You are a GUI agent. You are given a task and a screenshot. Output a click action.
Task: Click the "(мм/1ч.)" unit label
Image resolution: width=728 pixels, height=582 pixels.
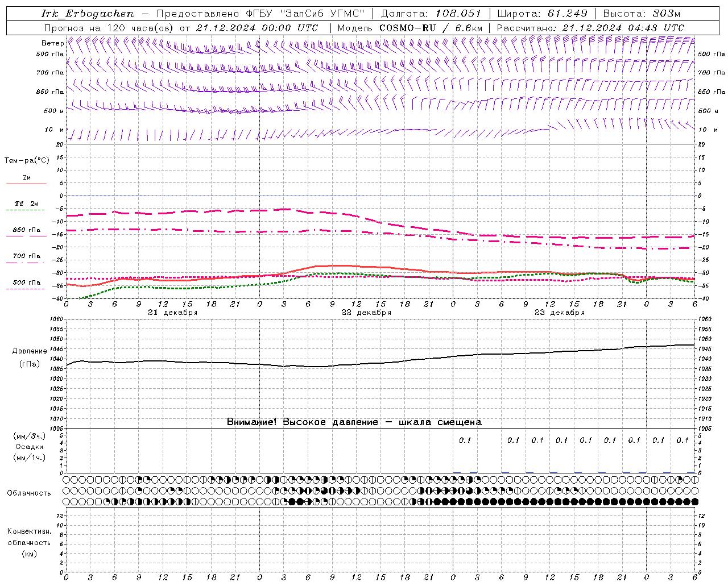tap(30, 458)
